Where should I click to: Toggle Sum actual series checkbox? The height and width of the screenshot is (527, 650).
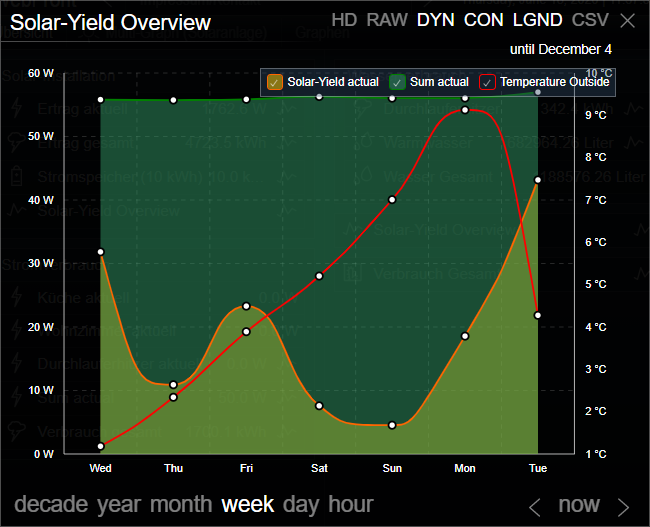point(397,82)
